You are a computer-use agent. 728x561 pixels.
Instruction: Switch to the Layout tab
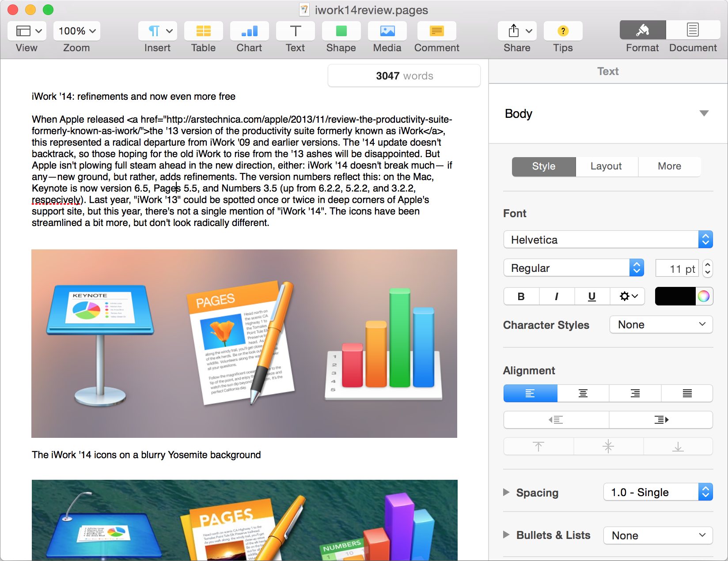point(606,166)
